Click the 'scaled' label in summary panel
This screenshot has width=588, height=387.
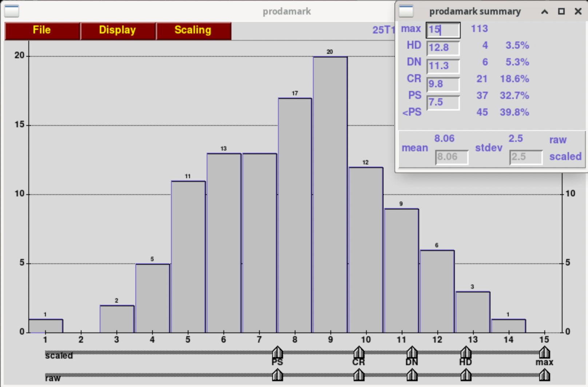click(565, 156)
